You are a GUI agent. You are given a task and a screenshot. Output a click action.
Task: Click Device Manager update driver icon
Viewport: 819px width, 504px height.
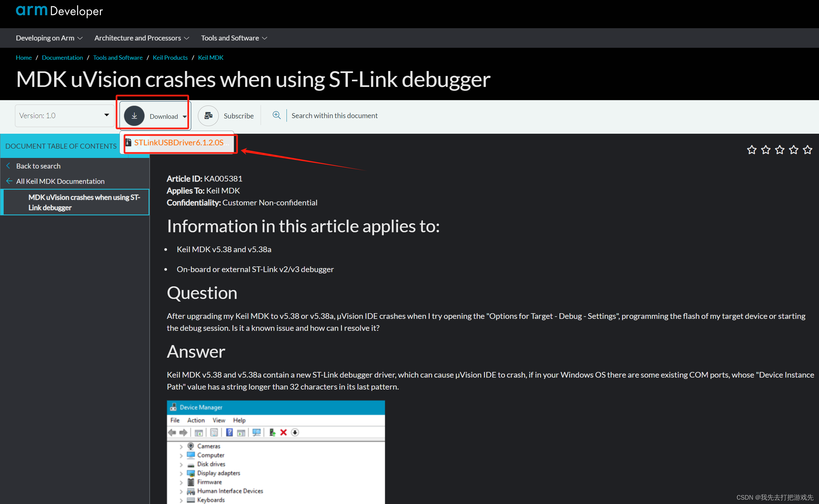pos(272,433)
